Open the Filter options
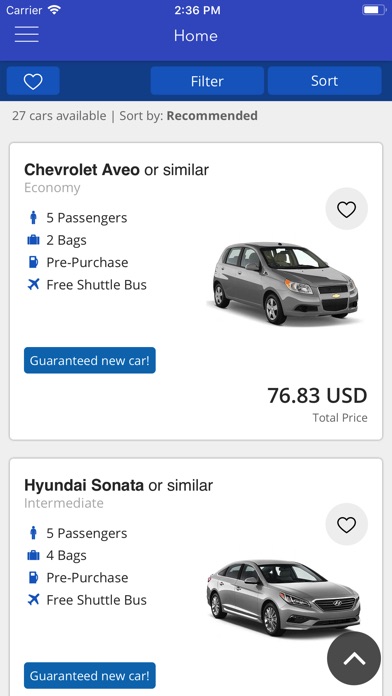 click(207, 81)
